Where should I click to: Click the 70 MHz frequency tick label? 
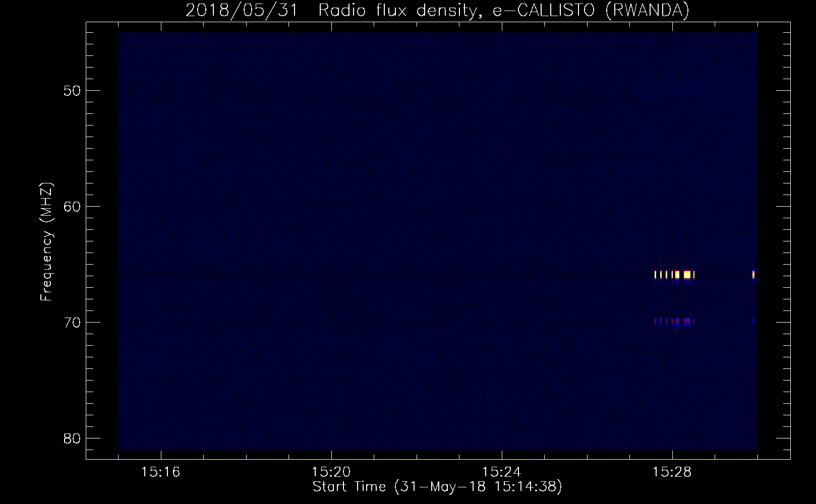point(72,323)
